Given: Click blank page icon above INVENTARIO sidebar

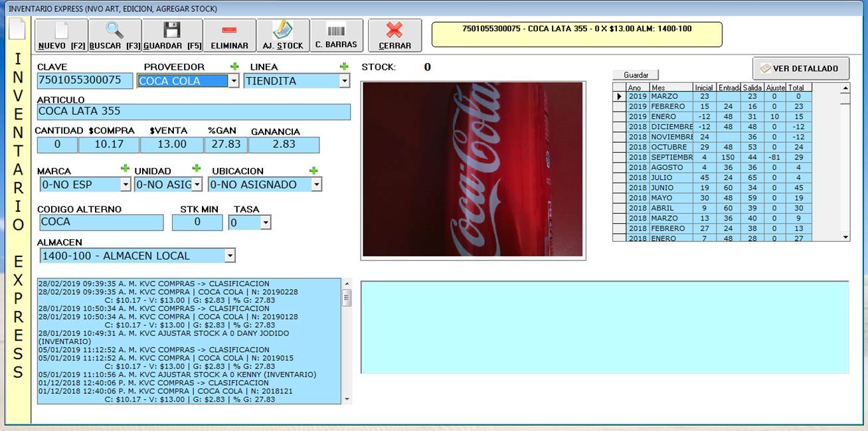Looking at the screenshot, I should tap(17, 29).
